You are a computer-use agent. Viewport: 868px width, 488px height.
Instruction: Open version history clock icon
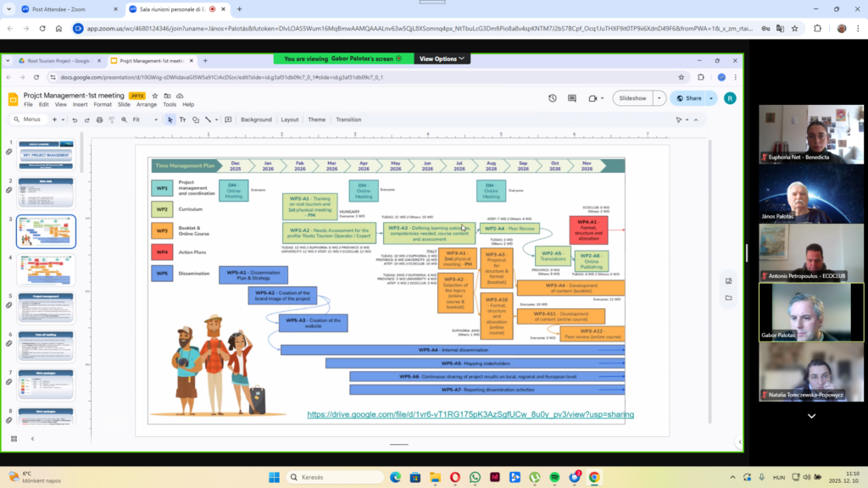point(552,98)
